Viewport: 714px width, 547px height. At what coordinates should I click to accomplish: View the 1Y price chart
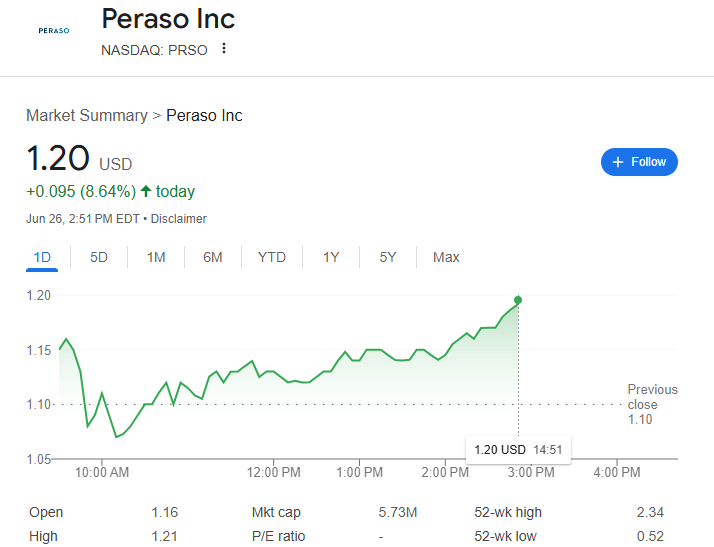[x=331, y=257]
